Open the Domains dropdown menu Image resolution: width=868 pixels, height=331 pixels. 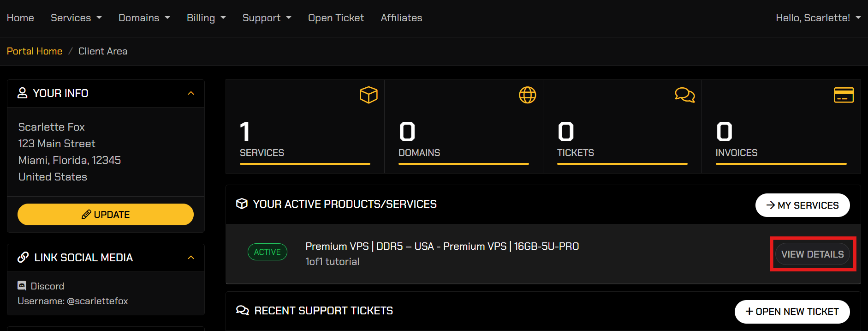tap(144, 18)
